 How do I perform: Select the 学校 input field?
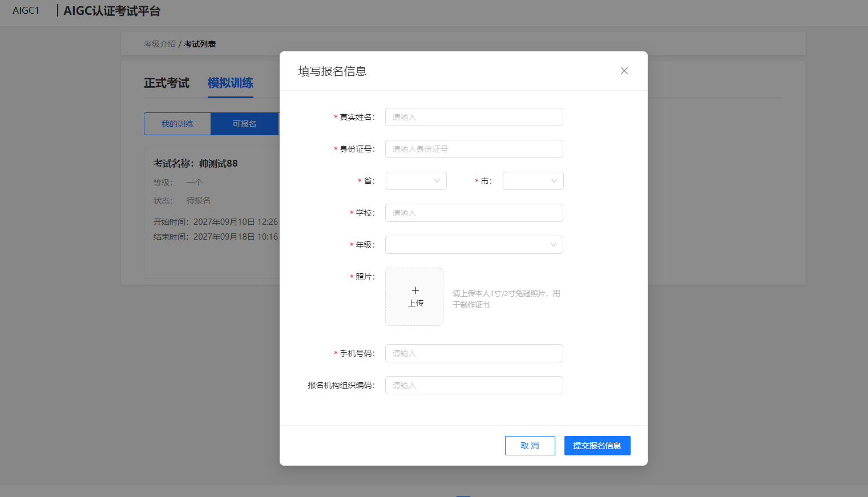point(474,213)
